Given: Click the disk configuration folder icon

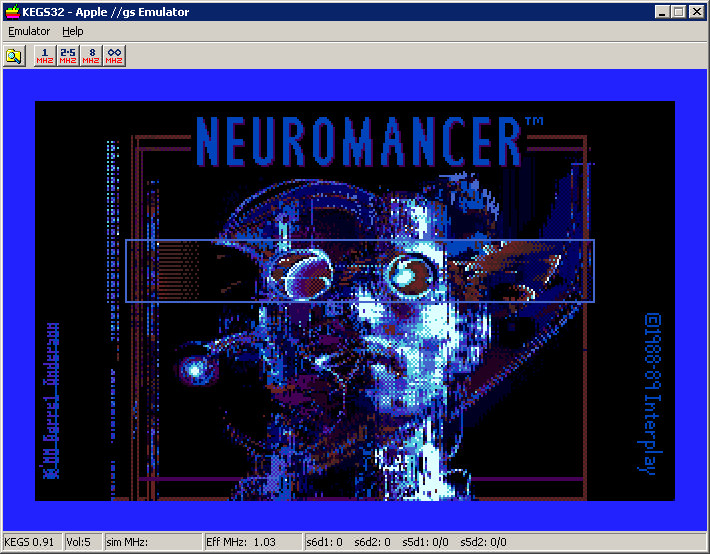Looking at the screenshot, I should click(13, 56).
